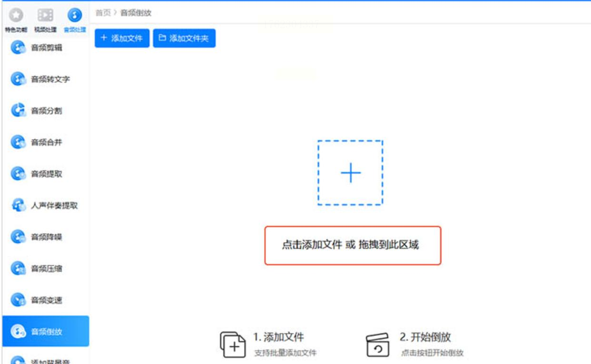Click the highlighted 音频倒放 item
591x364 pixels.
pos(46,331)
